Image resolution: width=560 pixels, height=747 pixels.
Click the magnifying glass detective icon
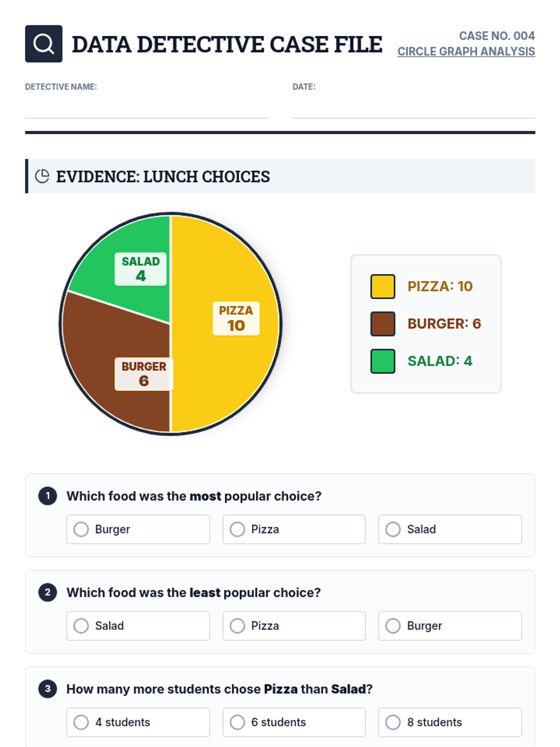pos(43,44)
